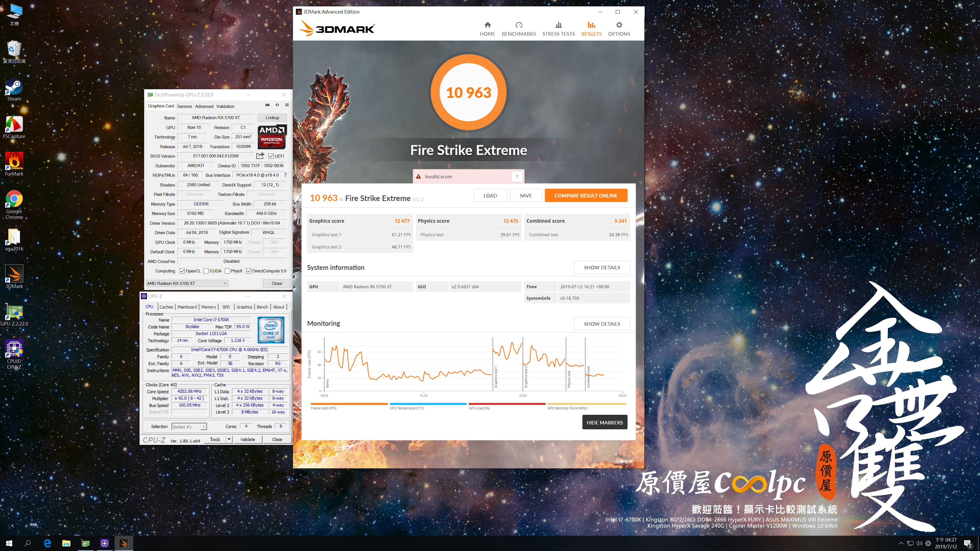Switch to the Mainboard tab in CPU-Z
The image size is (980, 551).
(x=187, y=307)
